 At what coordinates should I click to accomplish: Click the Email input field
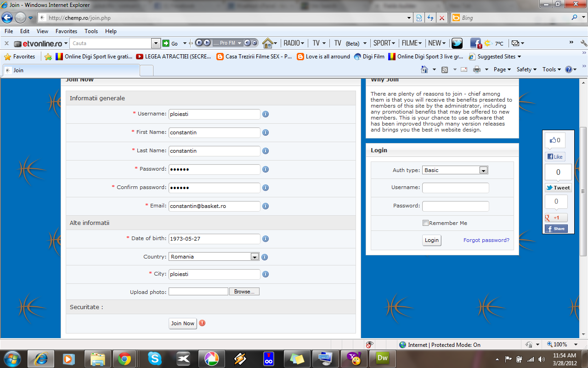tap(215, 206)
